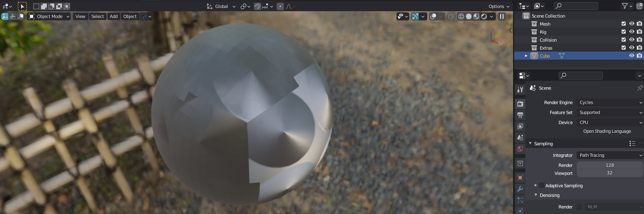This screenshot has height=214, width=644.
Task: Hide the Cube object with eye icon
Action: (x=632, y=56)
